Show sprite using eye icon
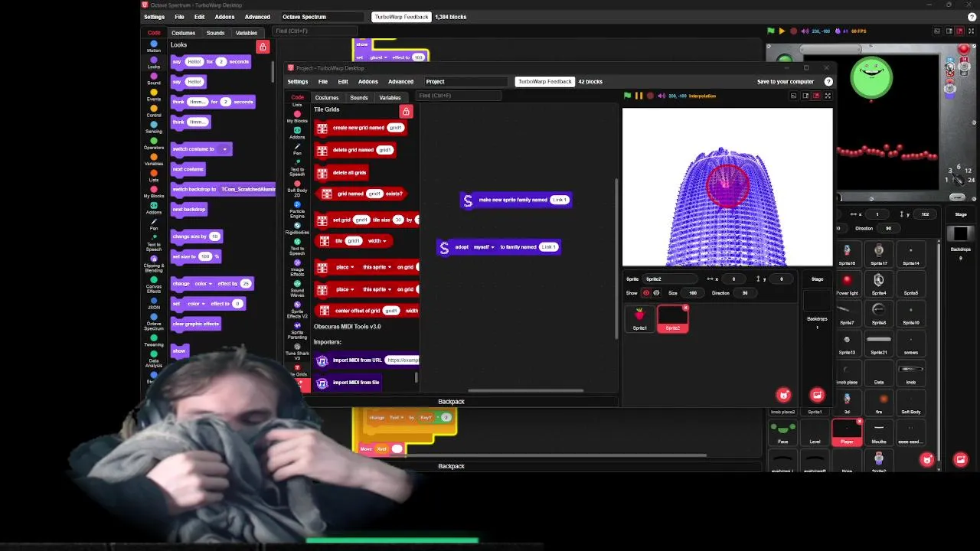This screenshot has height=551, width=980. pyautogui.click(x=646, y=293)
